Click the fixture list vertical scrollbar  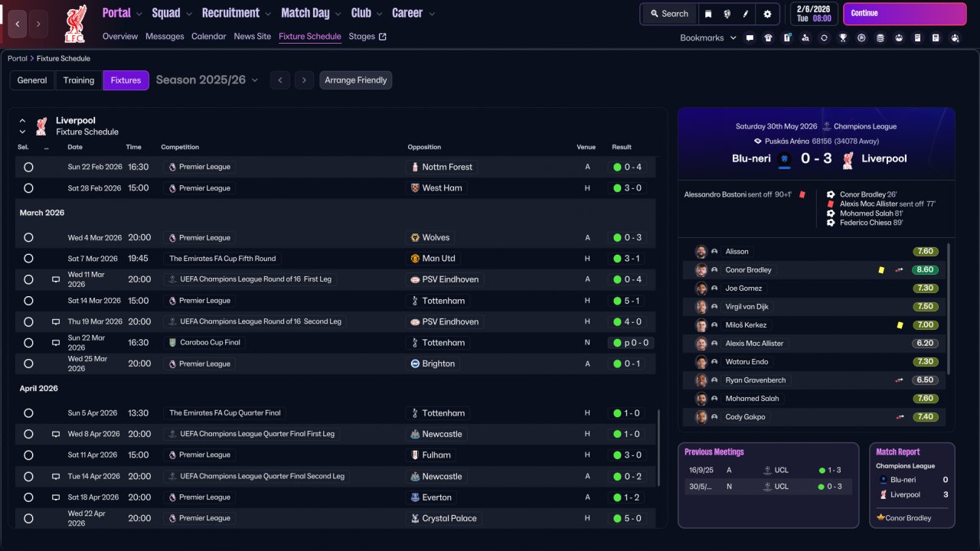[x=658, y=448]
